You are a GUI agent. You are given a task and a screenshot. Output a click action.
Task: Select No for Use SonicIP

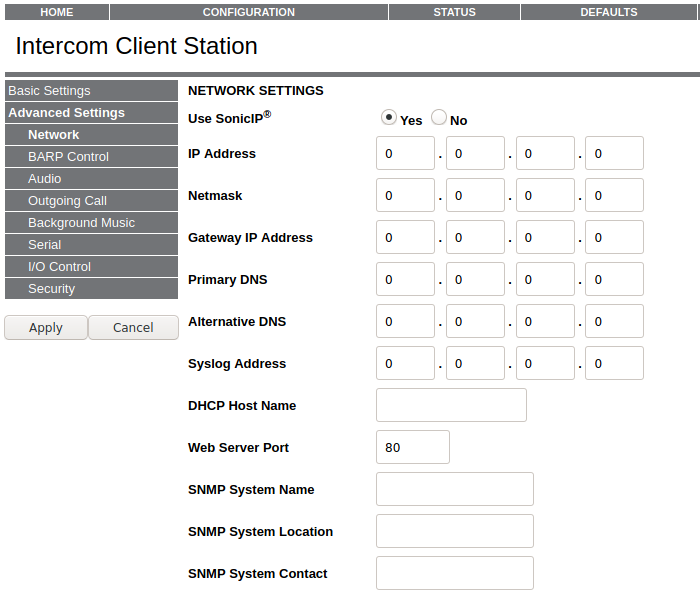(x=439, y=118)
